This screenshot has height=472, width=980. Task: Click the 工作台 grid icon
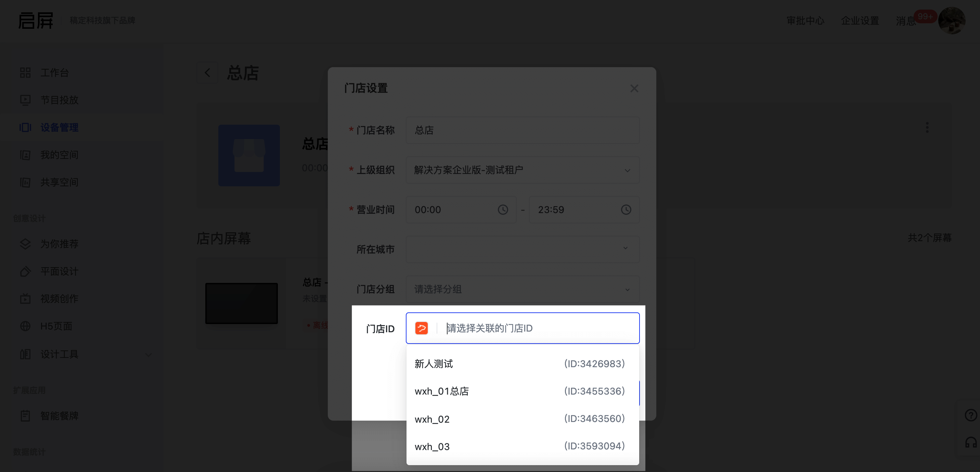[x=25, y=73]
